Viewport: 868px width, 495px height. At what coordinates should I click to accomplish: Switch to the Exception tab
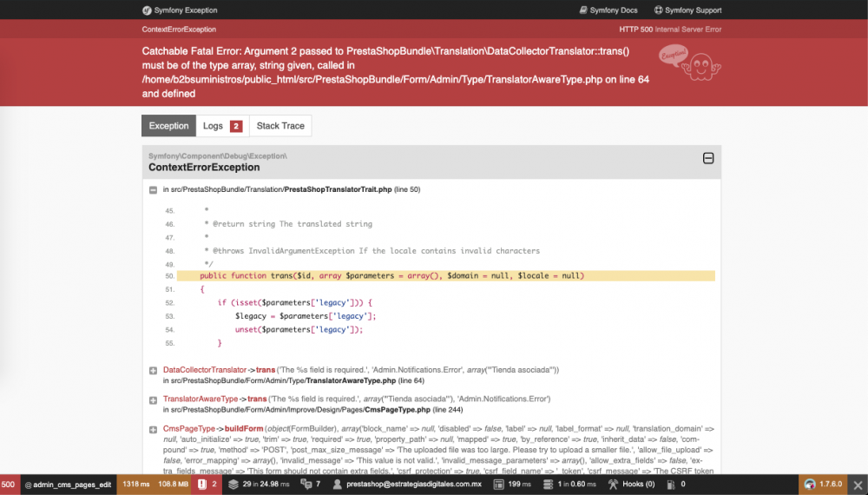169,126
